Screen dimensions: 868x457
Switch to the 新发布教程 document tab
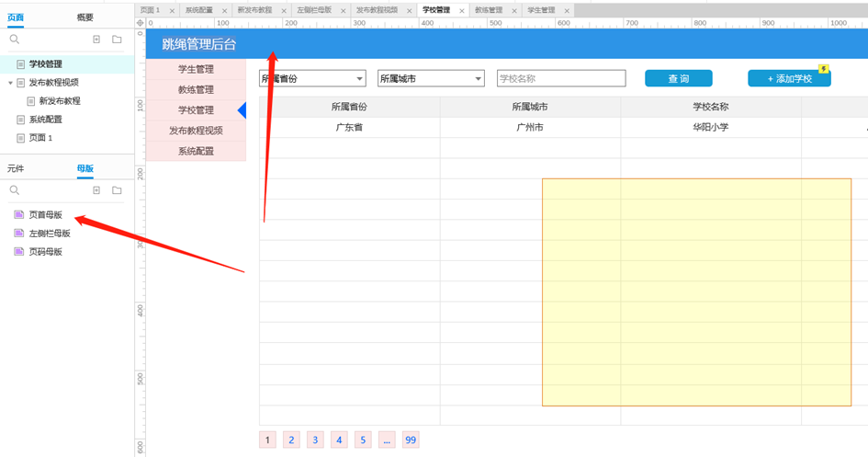254,10
